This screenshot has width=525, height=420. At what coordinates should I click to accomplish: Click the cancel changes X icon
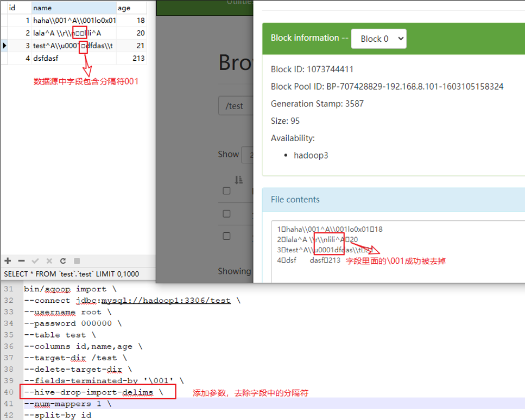tap(49, 260)
